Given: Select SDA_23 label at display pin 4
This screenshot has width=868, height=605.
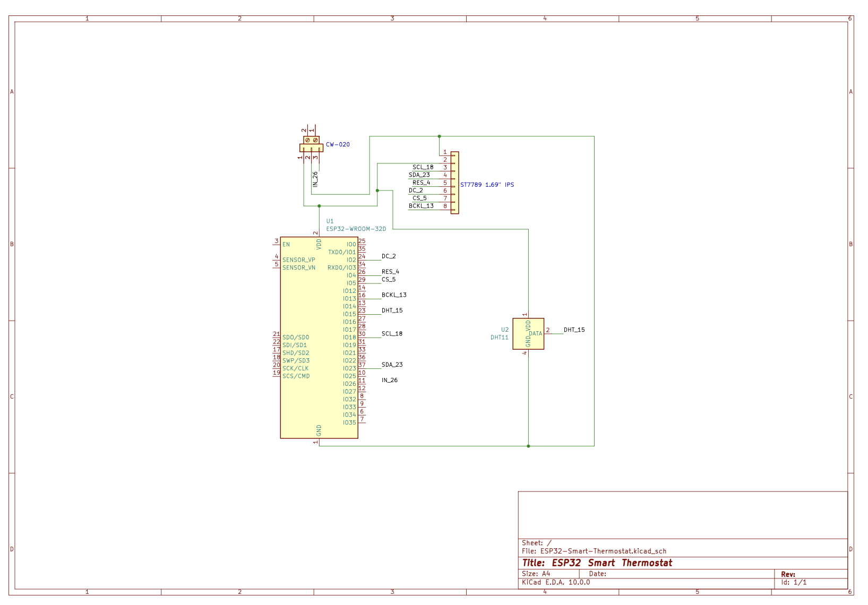Looking at the screenshot, I should tap(419, 175).
